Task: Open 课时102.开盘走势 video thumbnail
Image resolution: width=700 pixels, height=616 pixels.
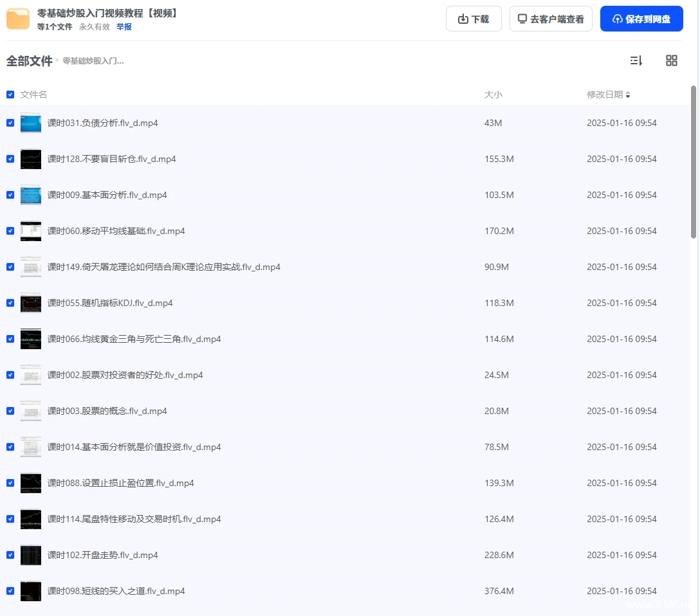Action: (x=31, y=555)
